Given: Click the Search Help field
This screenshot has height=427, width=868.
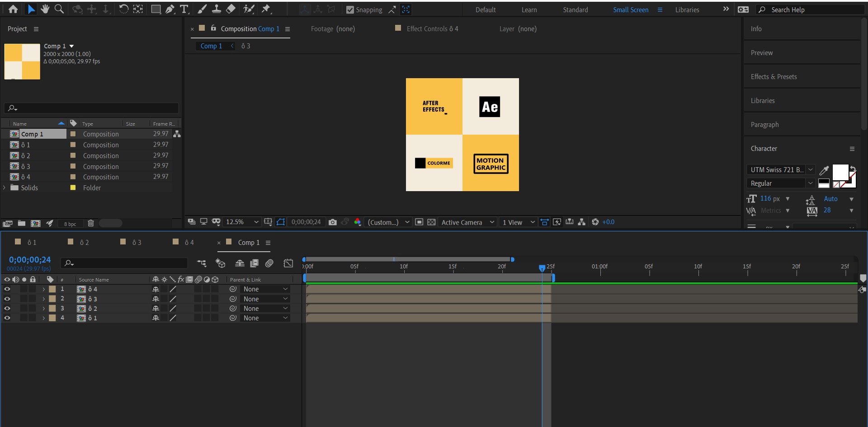Looking at the screenshot, I should click(x=810, y=10).
